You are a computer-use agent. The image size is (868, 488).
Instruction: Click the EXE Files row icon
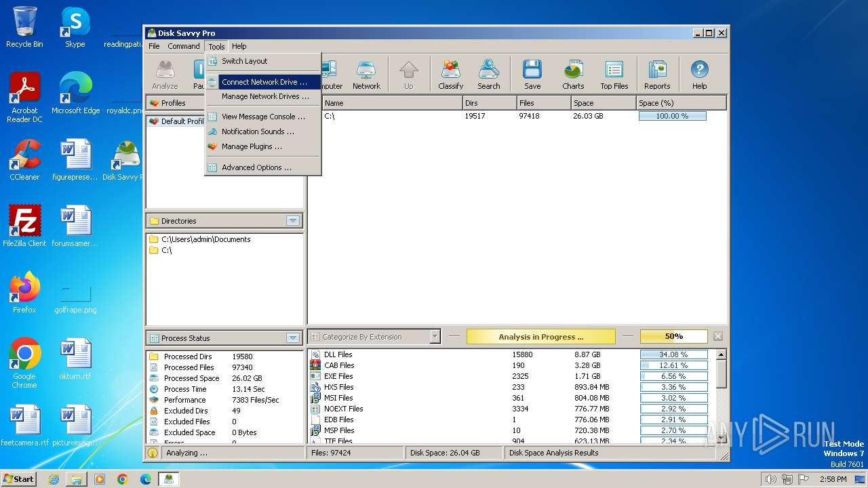315,376
